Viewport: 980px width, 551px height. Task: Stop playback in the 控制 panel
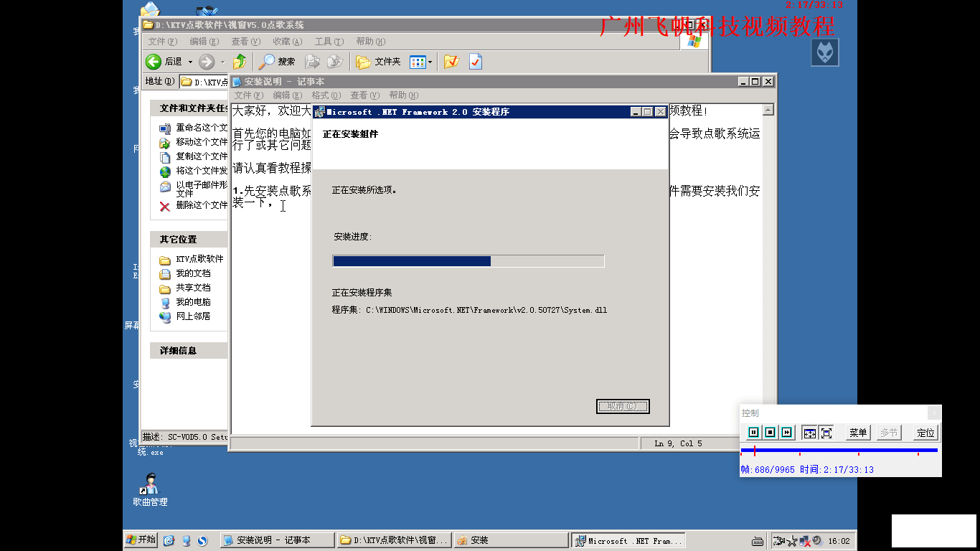pos(770,433)
